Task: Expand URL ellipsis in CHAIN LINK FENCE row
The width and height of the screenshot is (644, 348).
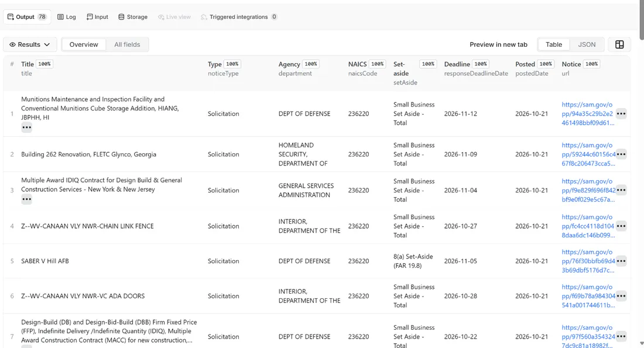Action: pos(621,226)
